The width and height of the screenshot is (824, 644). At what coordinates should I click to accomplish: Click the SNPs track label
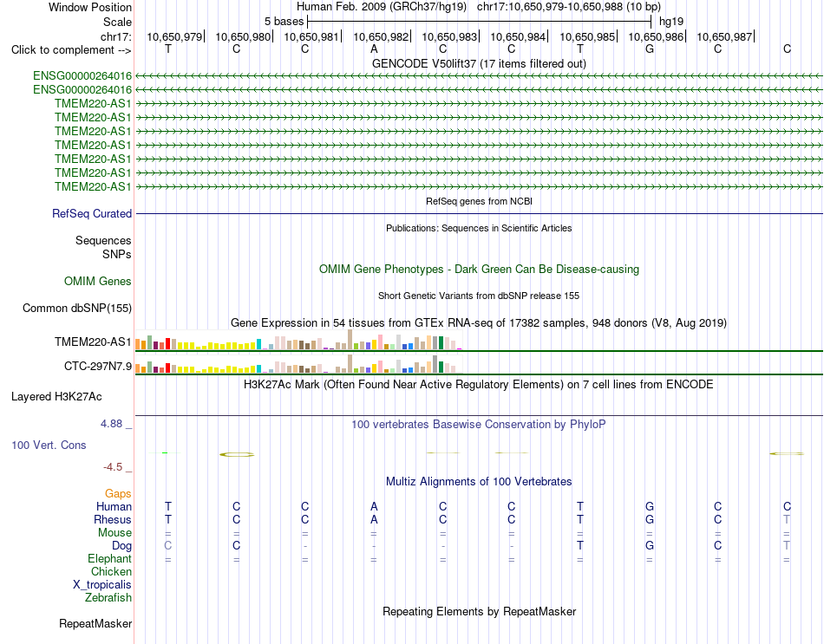coord(117,254)
